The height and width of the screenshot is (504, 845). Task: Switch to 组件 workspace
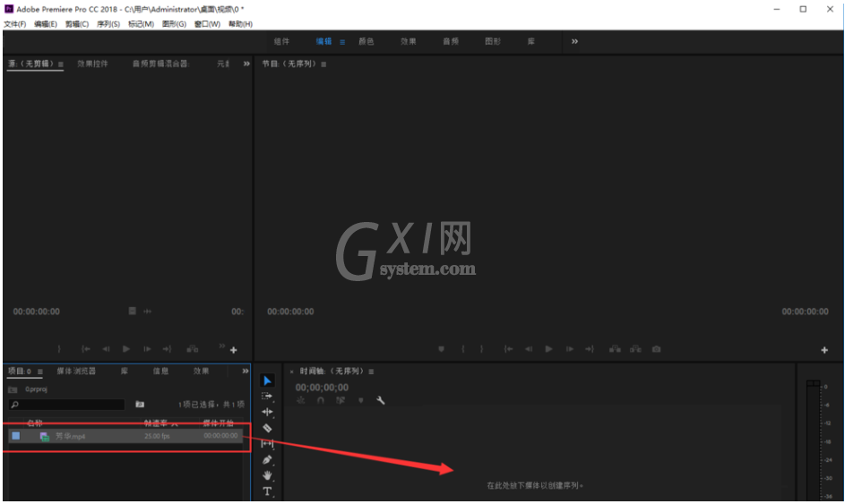(281, 41)
